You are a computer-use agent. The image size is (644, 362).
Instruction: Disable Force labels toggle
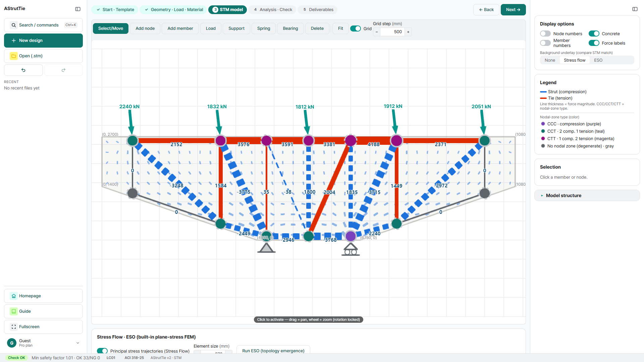(594, 43)
